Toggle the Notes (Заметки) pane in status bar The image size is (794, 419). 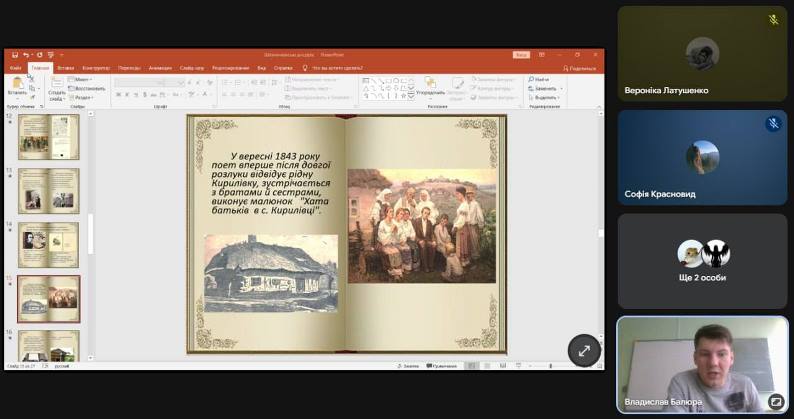pyautogui.click(x=408, y=366)
